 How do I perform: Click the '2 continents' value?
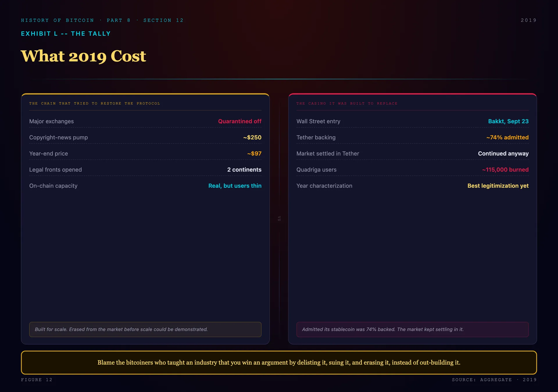[244, 170]
